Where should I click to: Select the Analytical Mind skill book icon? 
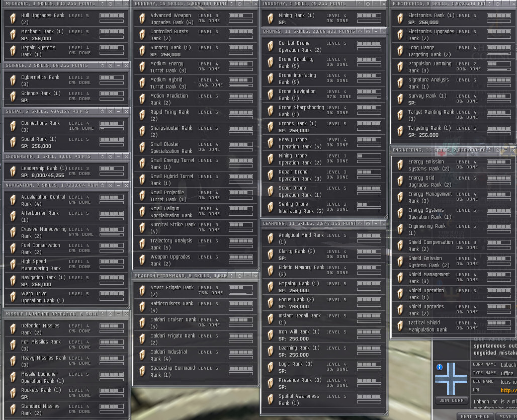[x=271, y=238]
